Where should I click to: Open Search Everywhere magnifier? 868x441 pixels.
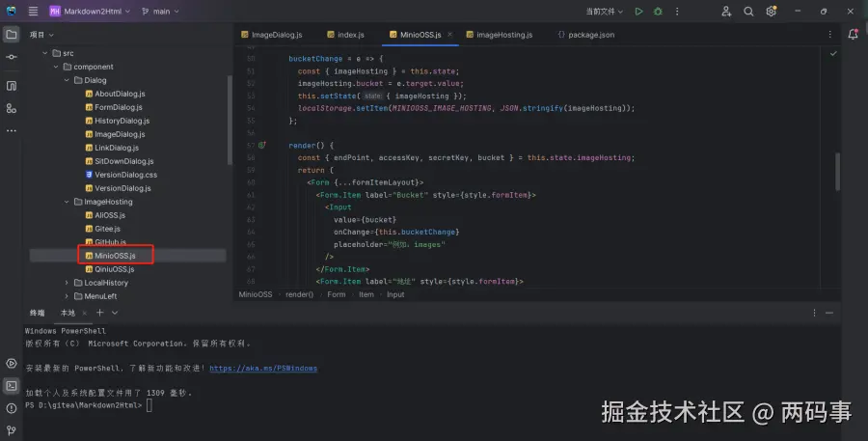coord(748,11)
